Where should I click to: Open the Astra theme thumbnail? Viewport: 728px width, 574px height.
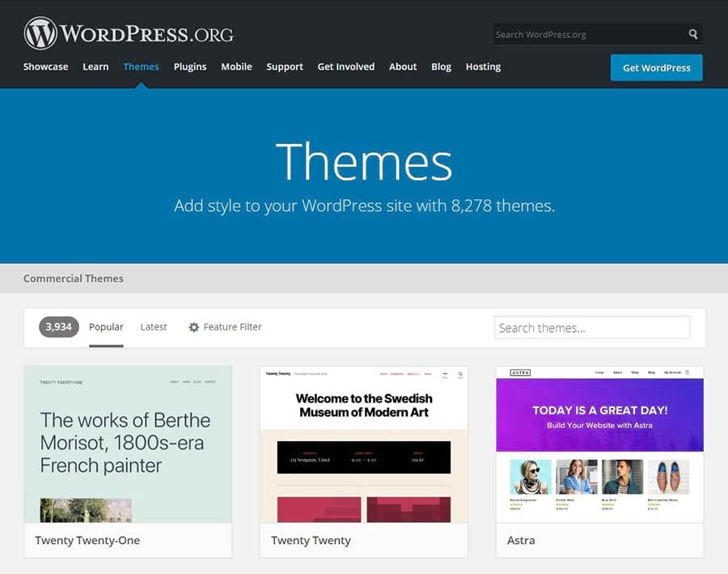click(600, 444)
